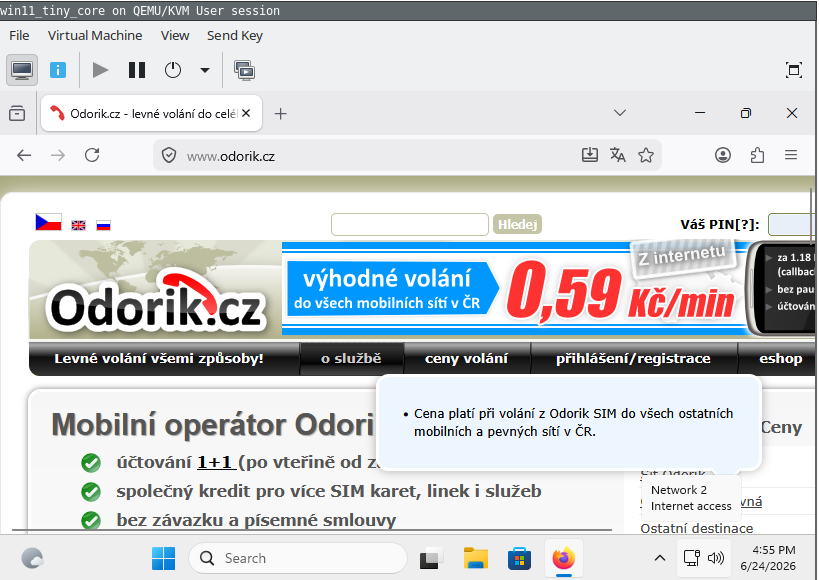List all tabs dropdown chevron
The height and width of the screenshot is (580, 819).
[619, 113]
